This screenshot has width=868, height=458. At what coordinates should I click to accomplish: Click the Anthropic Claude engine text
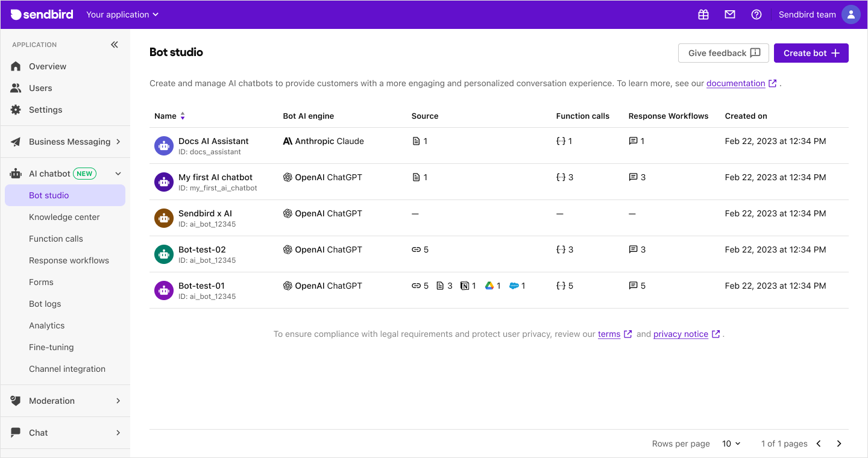click(329, 141)
